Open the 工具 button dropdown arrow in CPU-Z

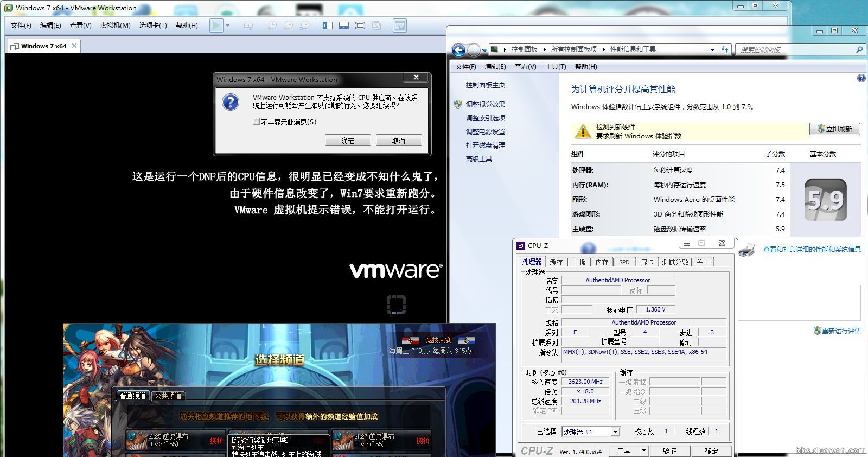644,450
